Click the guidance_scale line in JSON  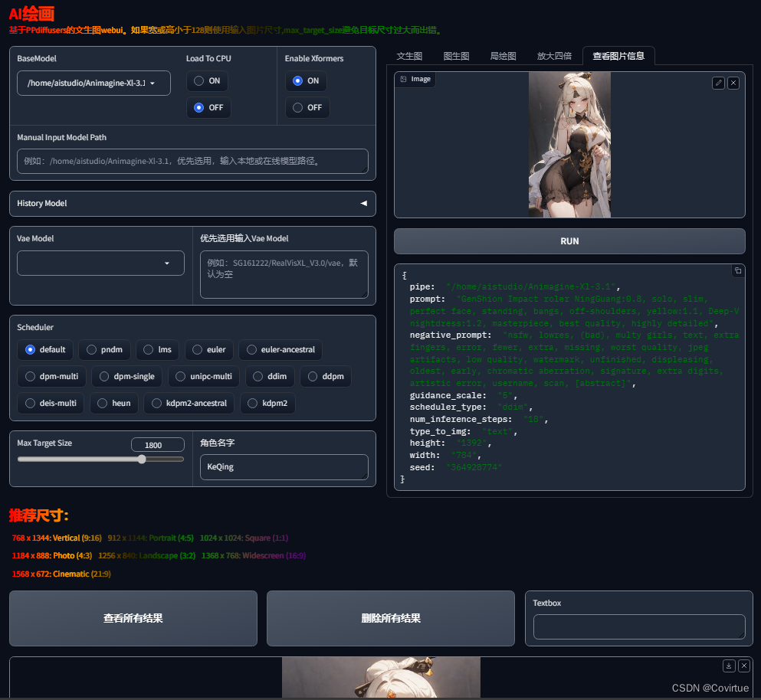click(463, 396)
